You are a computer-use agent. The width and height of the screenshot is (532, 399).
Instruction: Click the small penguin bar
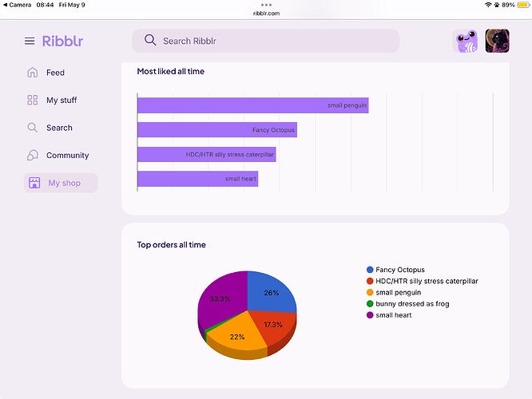click(x=252, y=105)
